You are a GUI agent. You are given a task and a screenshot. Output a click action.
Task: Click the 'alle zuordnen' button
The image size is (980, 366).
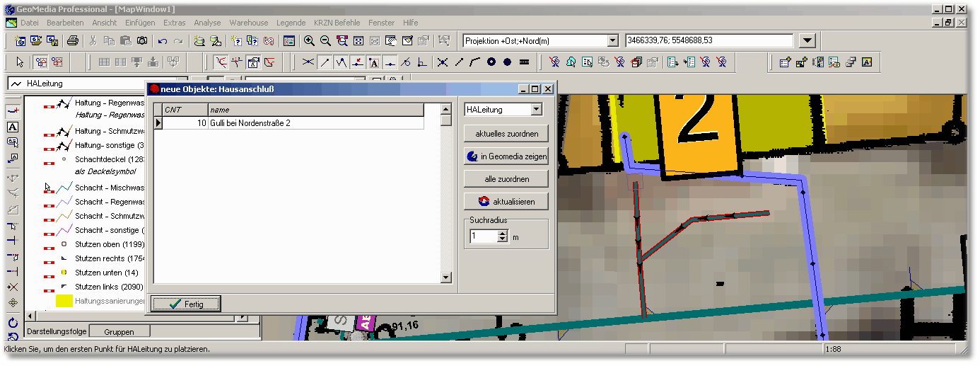pyautogui.click(x=506, y=178)
